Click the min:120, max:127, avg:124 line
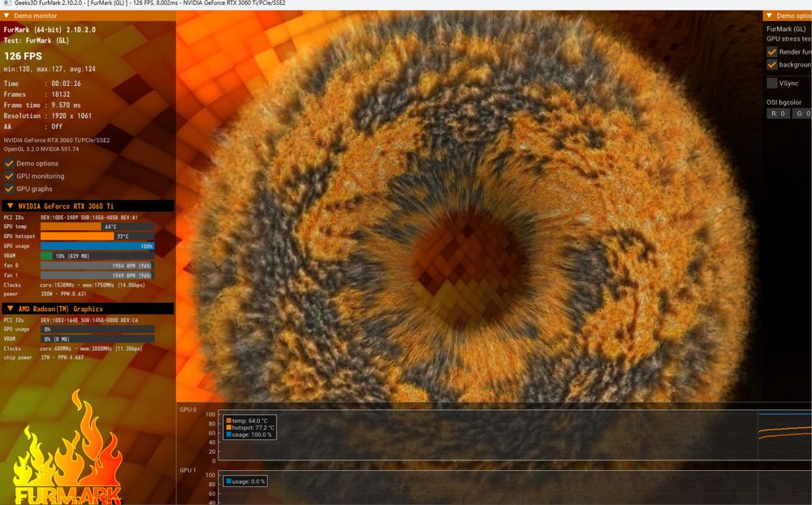812x505 pixels. 50,69
